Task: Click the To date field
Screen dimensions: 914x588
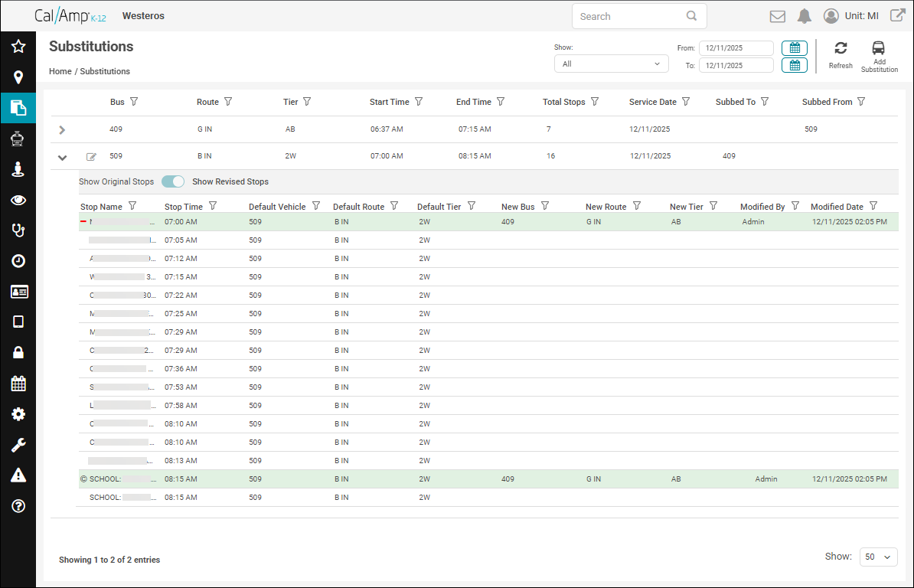Action: click(736, 65)
